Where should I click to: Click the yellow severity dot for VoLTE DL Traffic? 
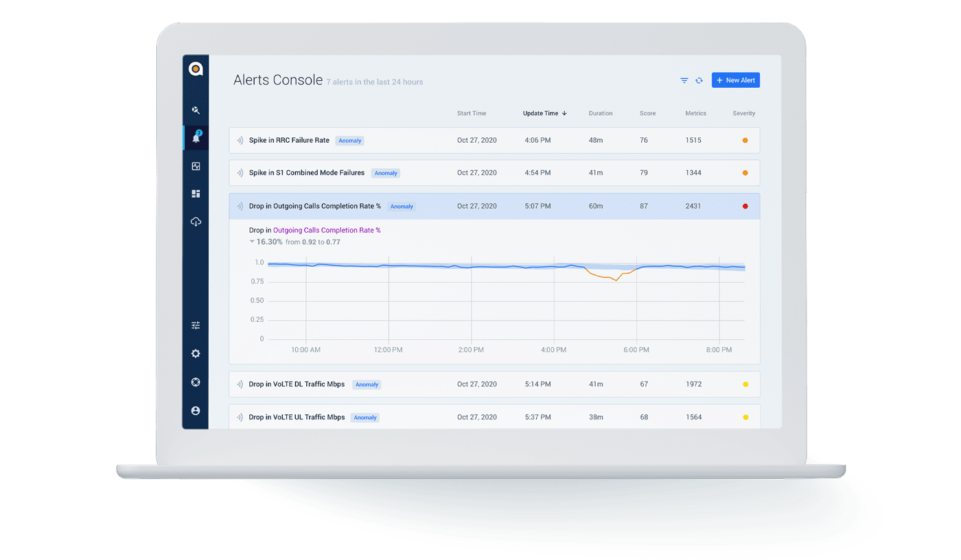745,384
